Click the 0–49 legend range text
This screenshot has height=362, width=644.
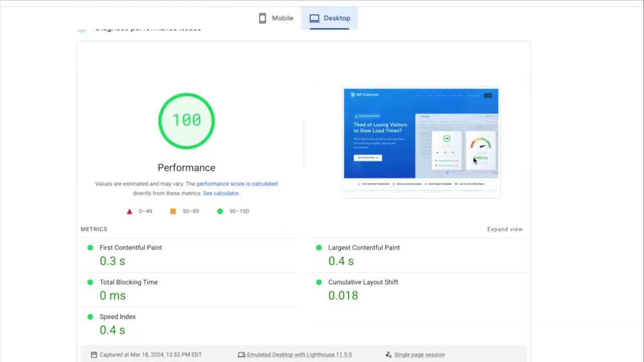tap(145, 211)
